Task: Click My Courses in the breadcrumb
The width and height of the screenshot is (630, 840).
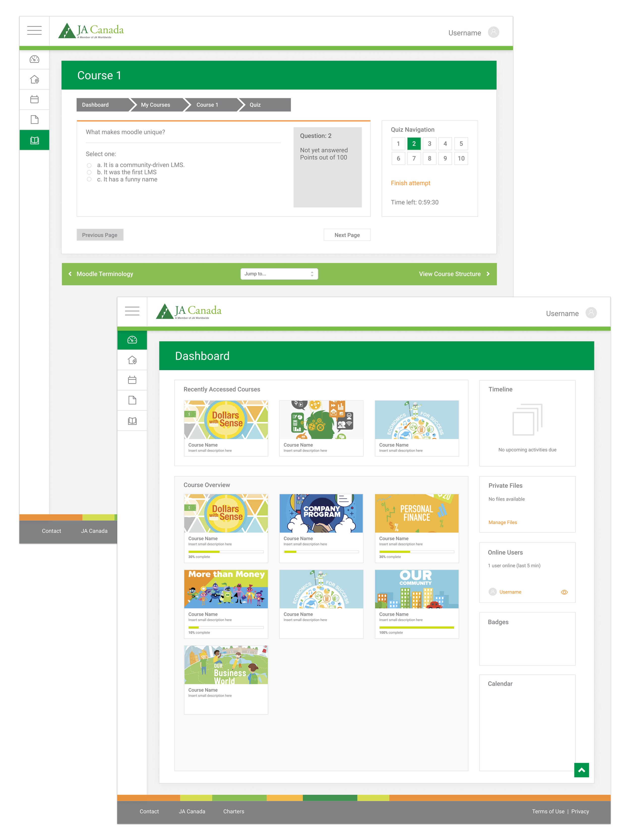Action: [155, 105]
